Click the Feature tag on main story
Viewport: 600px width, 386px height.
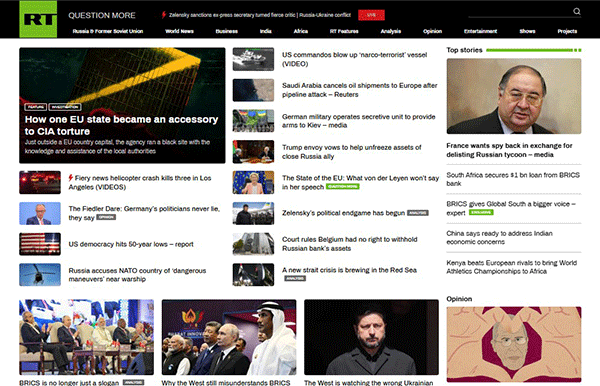coord(36,107)
